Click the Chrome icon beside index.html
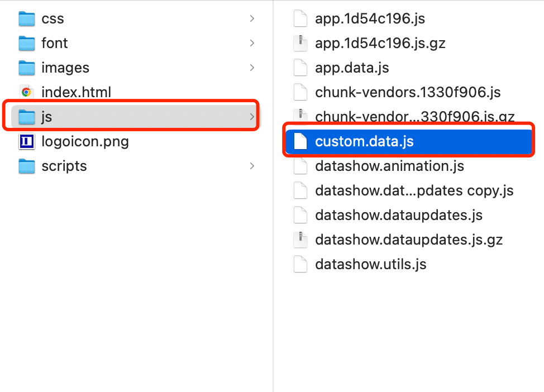Image resolution: width=544 pixels, height=392 pixels. (26, 92)
